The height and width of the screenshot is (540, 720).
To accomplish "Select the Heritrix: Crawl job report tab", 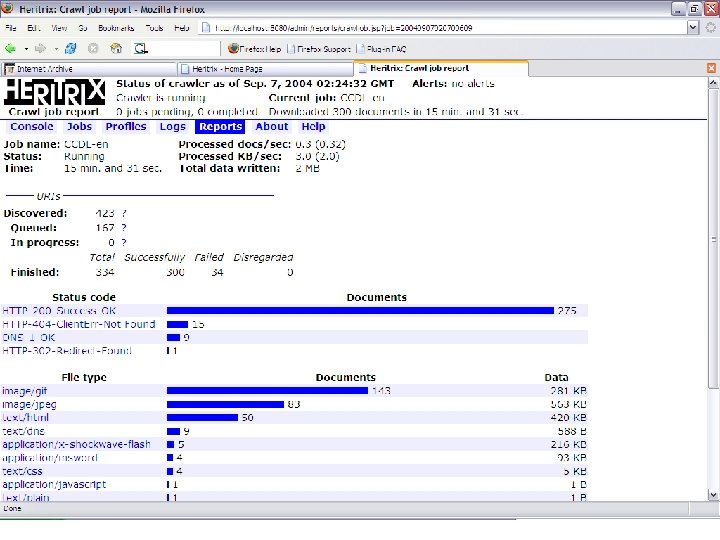I will click(x=441, y=68).
